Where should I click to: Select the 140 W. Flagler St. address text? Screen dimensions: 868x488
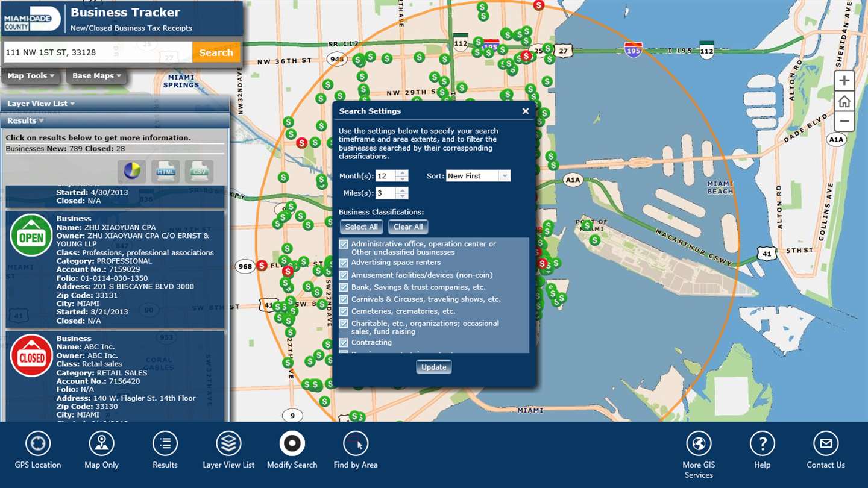(x=145, y=398)
